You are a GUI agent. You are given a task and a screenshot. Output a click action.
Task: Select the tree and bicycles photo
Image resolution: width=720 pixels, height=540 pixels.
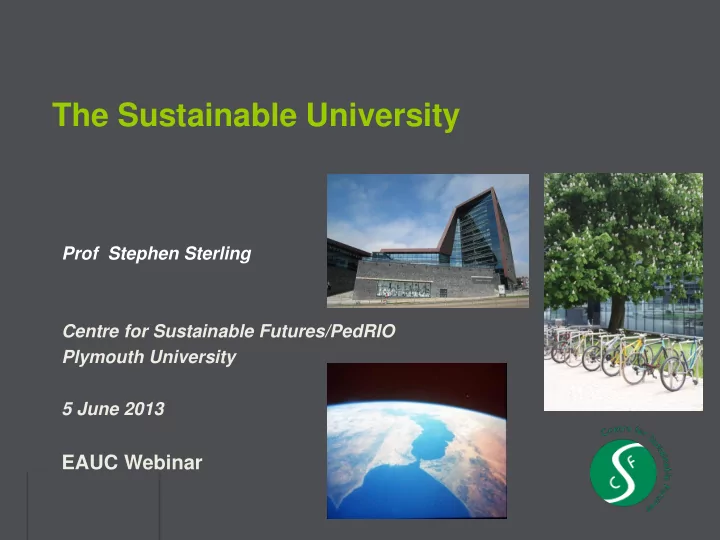pyautogui.click(x=623, y=292)
